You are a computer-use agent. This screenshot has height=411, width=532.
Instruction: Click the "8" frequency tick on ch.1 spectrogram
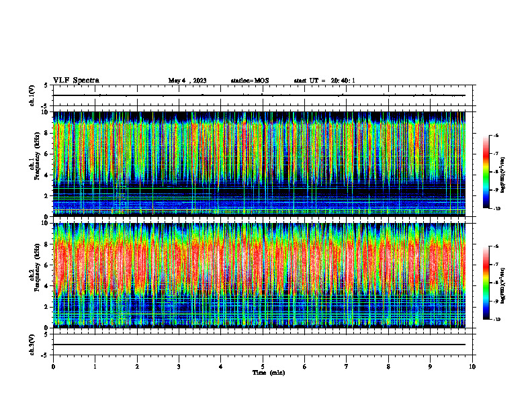pos(46,133)
